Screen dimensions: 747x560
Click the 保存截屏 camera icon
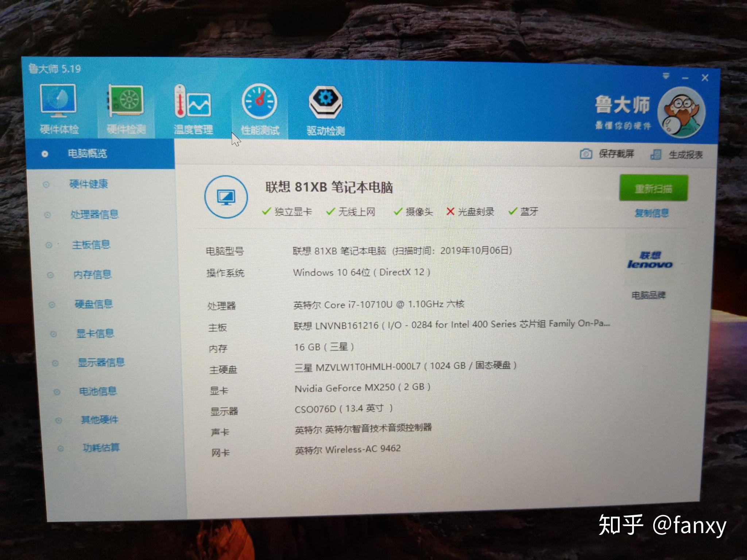587,155
